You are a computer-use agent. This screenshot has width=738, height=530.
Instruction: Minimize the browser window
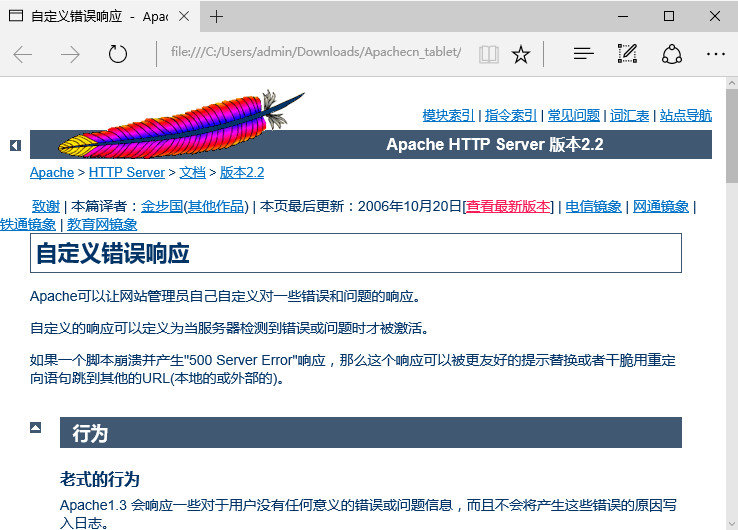click(x=623, y=16)
